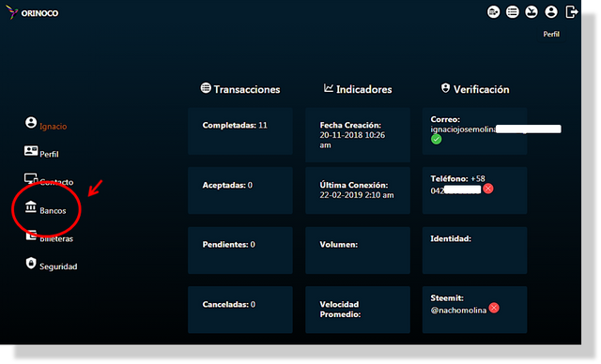Open the Seguridad sidebar menu item
The height and width of the screenshot is (364, 601).
coord(58,266)
